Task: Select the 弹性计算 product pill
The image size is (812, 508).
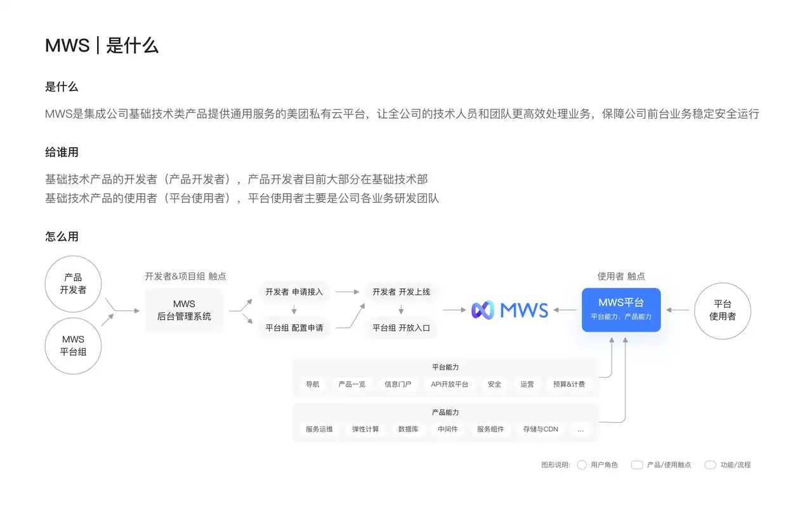Action: [x=366, y=429]
